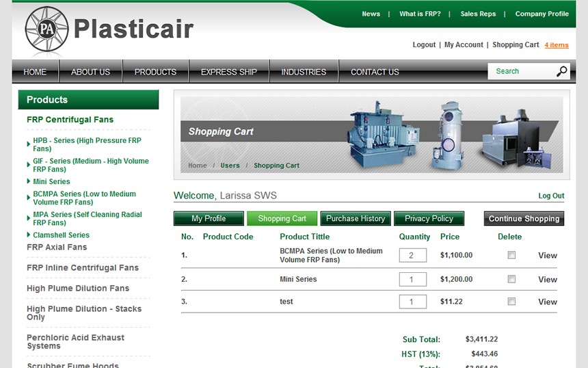Click Log Out beside the welcome

(551, 196)
